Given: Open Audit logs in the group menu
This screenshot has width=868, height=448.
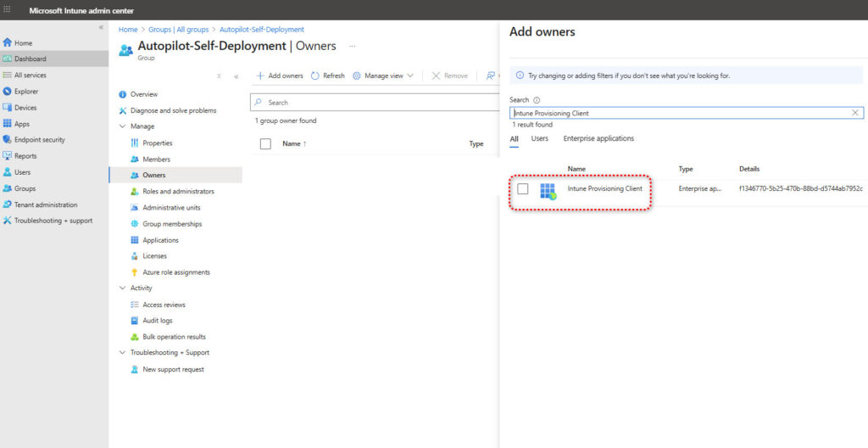Looking at the screenshot, I should (157, 321).
